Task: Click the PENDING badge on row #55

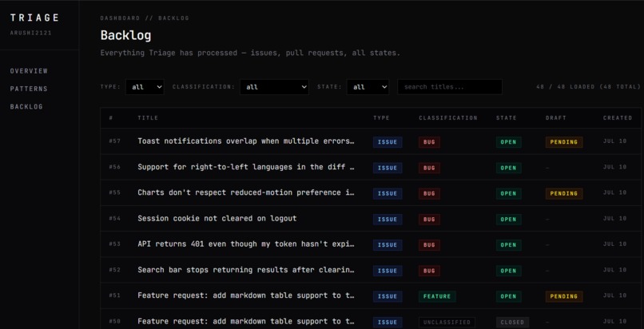Action: tap(564, 193)
